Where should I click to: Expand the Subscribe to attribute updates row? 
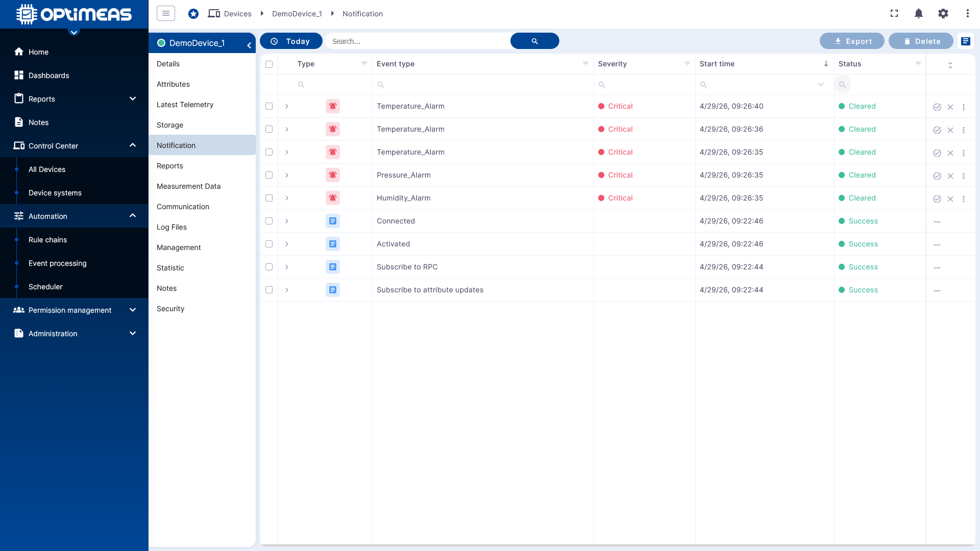(x=287, y=290)
